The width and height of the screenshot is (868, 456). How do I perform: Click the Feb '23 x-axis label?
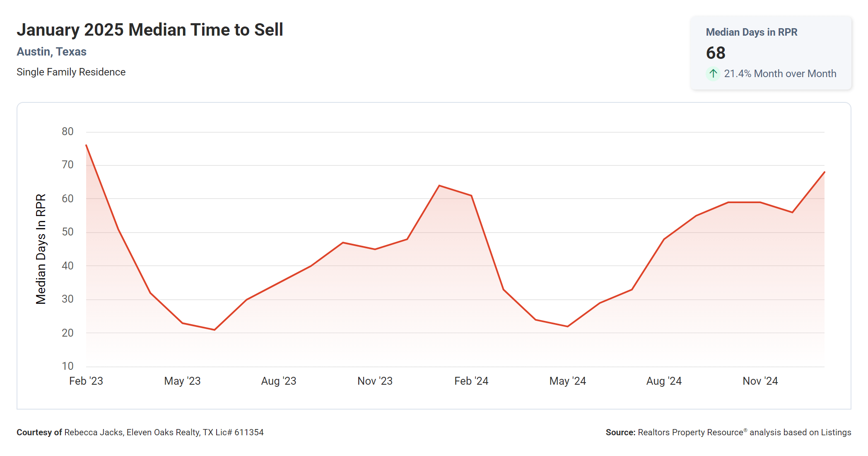(86, 381)
